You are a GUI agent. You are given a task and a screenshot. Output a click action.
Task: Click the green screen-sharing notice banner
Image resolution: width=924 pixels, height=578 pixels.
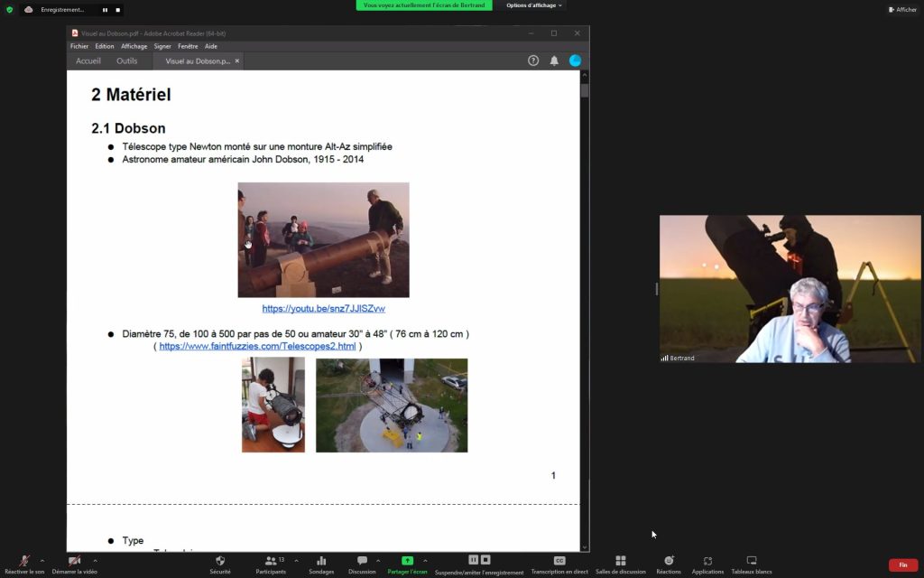click(424, 5)
